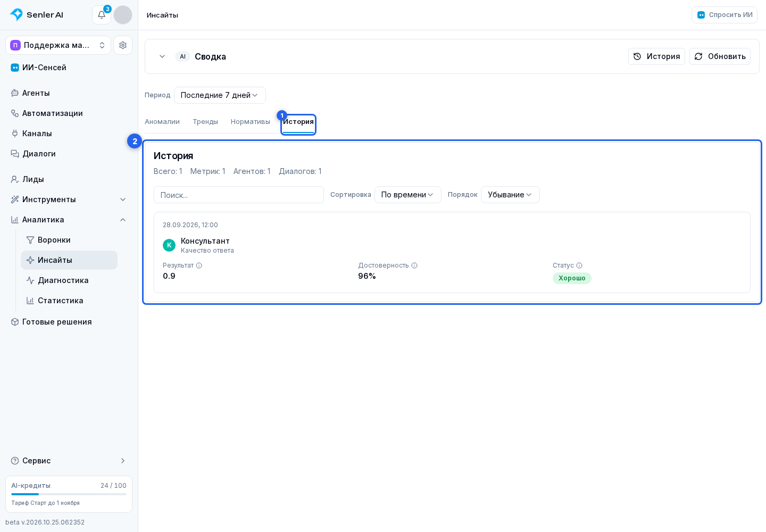Open Диалоги in the sidebar
The height and width of the screenshot is (532, 766).
click(69, 154)
